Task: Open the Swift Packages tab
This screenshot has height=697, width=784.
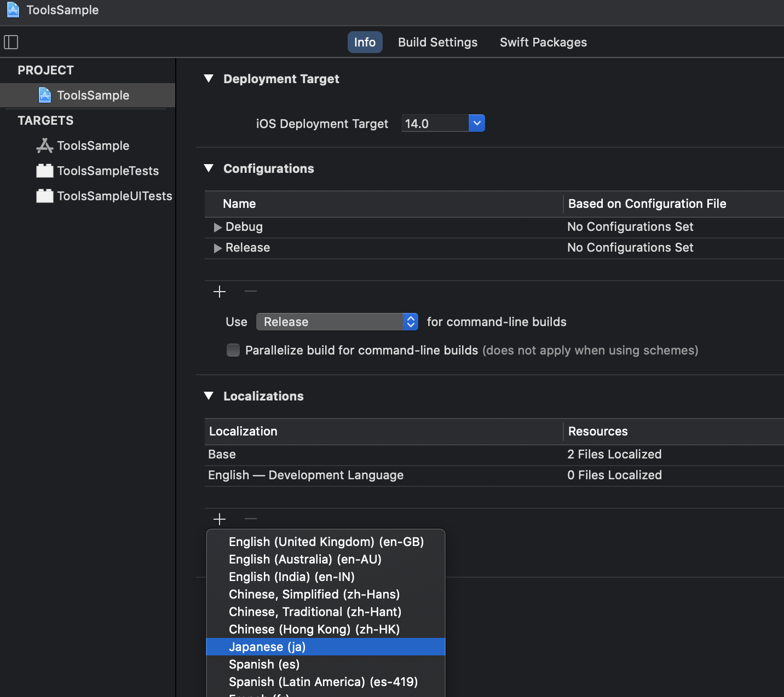Action: coord(543,42)
